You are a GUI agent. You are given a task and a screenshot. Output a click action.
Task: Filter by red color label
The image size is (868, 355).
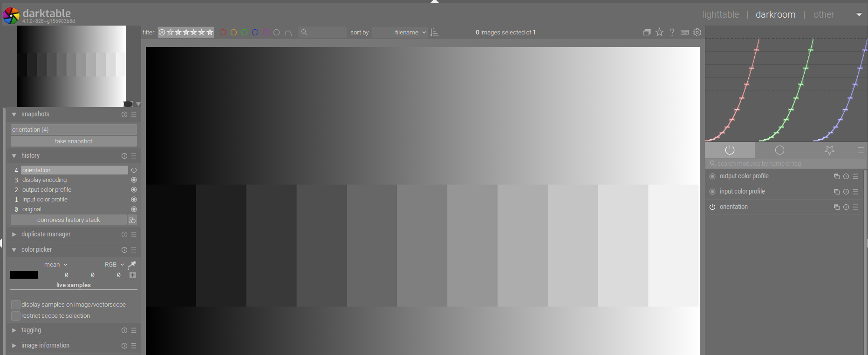point(223,33)
